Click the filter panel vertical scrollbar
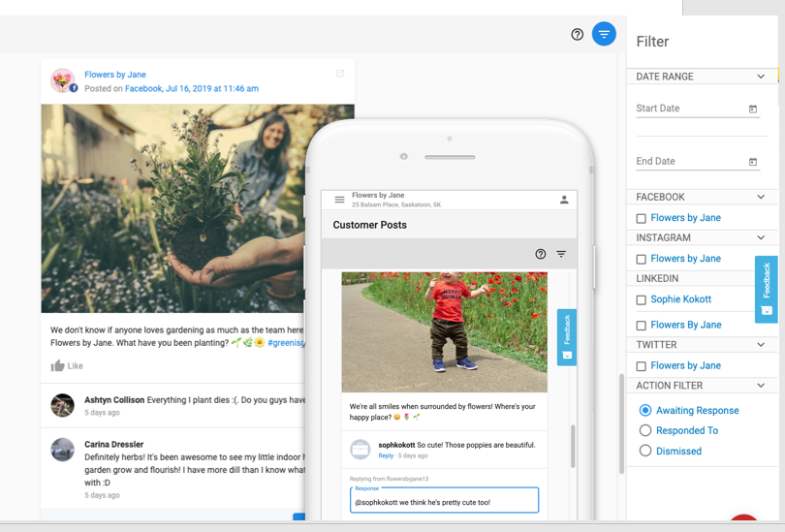The height and width of the screenshot is (532, 785). point(622,423)
